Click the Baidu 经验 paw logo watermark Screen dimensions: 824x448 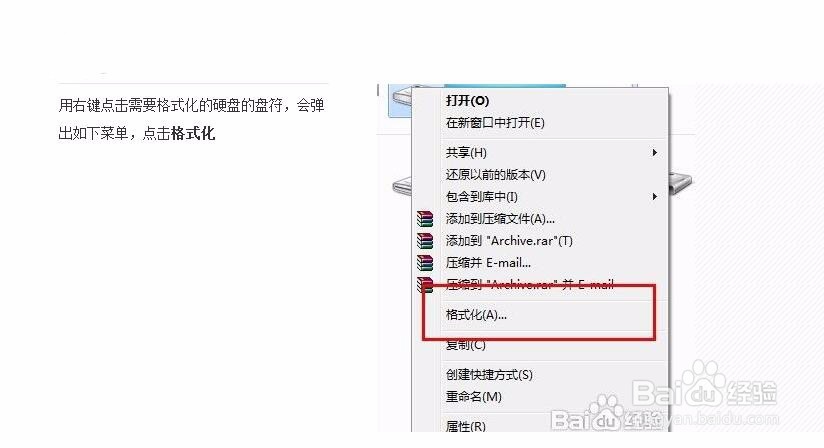[x=704, y=389]
